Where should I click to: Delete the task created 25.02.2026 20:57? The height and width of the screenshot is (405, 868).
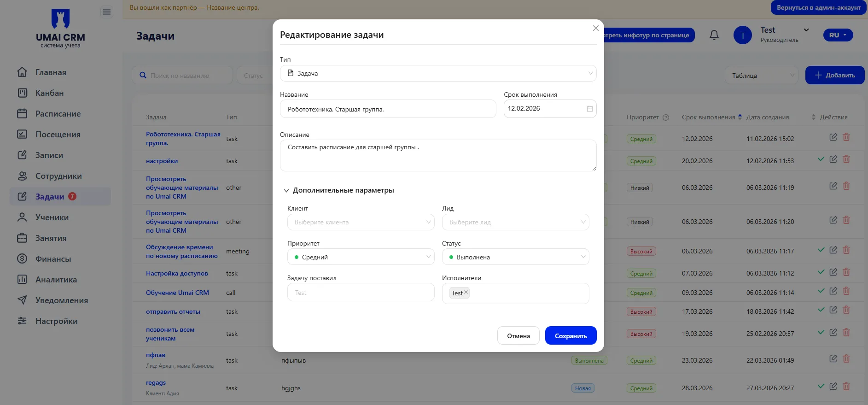click(846, 332)
